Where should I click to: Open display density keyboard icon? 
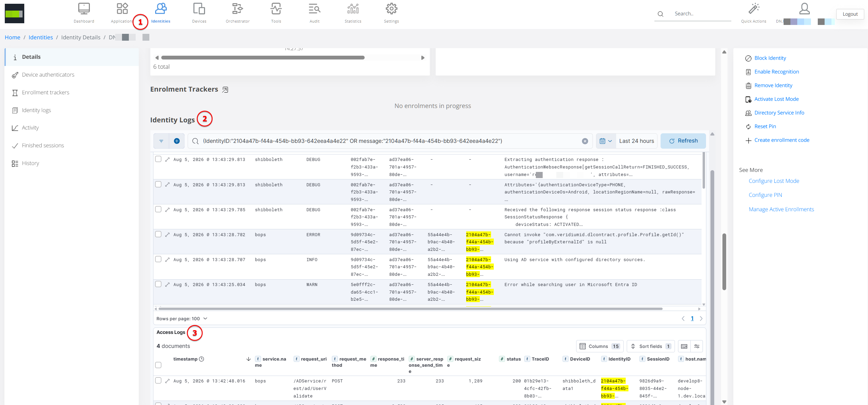(x=684, y=346)
